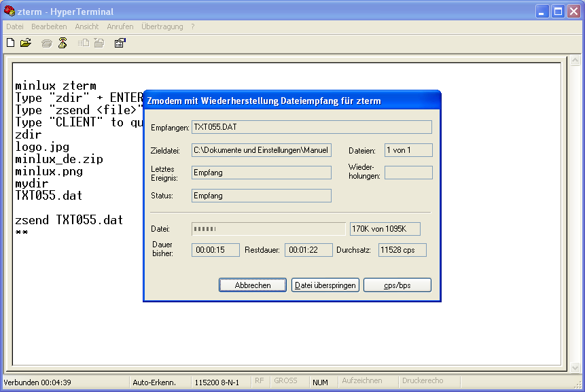Cancel the transfer with Abbrechen

[253, 285]
